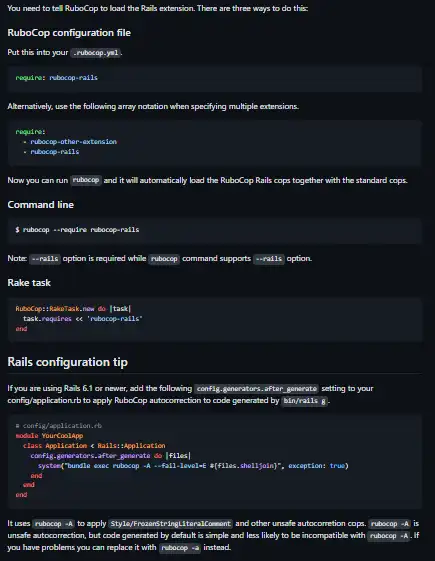Click the 'config.generators.after_generate do |files|' code line

[111, 456]
